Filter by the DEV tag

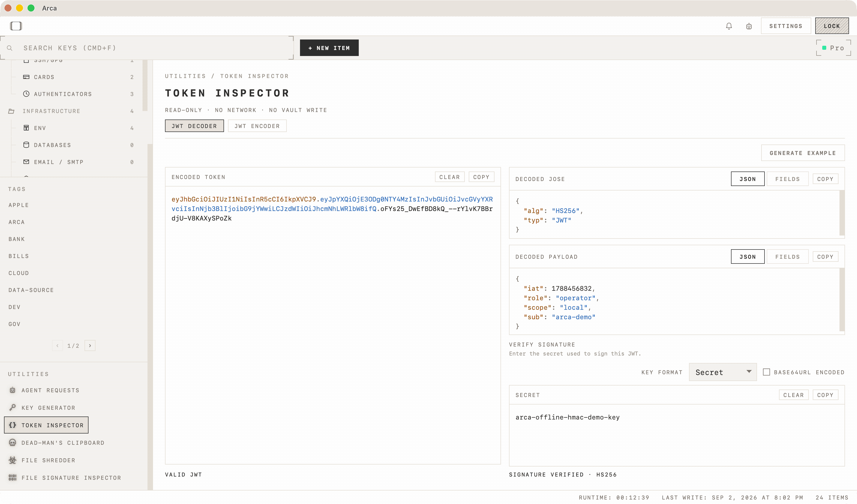(x=14, y=307)
